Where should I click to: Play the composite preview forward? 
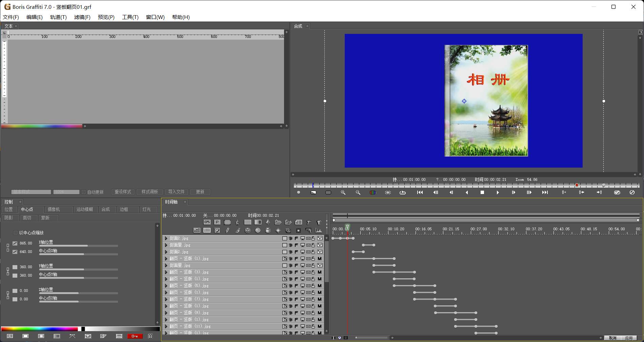(x=498, y=192)
